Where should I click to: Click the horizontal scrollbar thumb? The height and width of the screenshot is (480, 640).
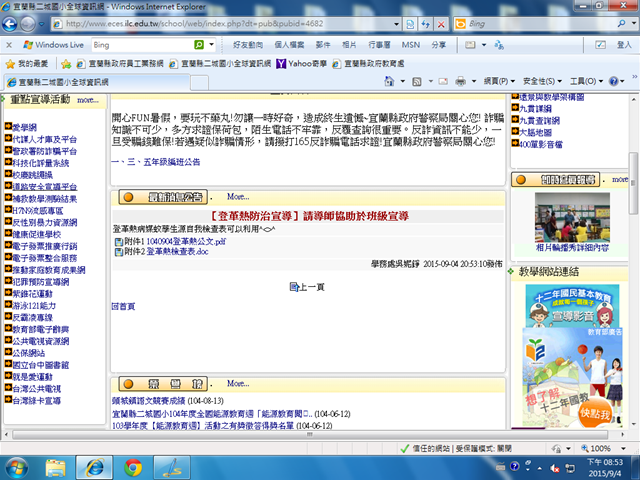coord(310,435)
